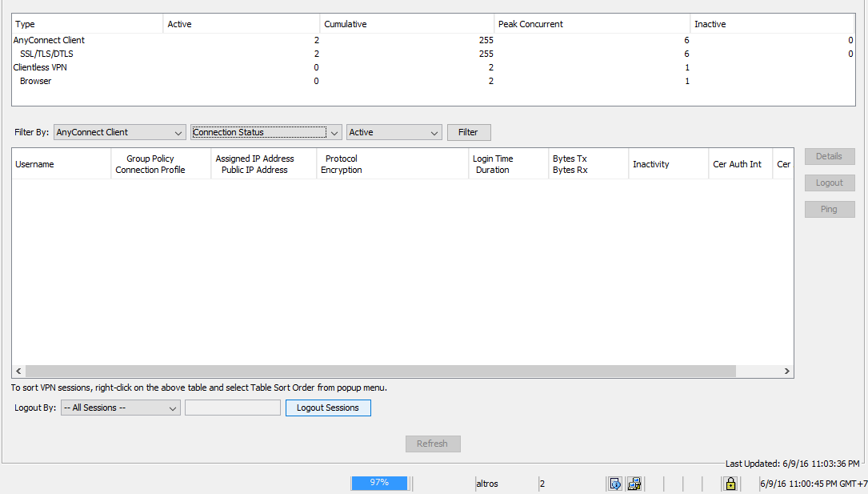Open the Active status dropdown
The image size is (868, 494).
pos(394,132)
